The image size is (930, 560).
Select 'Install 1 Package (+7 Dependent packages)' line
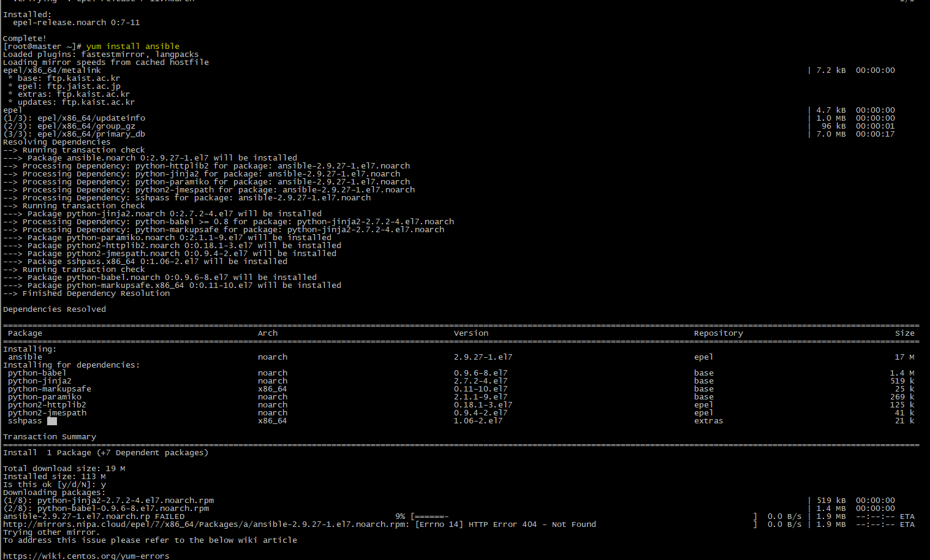tap(106, 453)
